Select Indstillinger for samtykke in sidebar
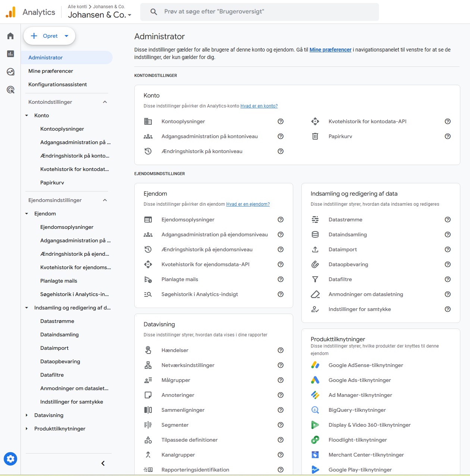 pos(72,402)
